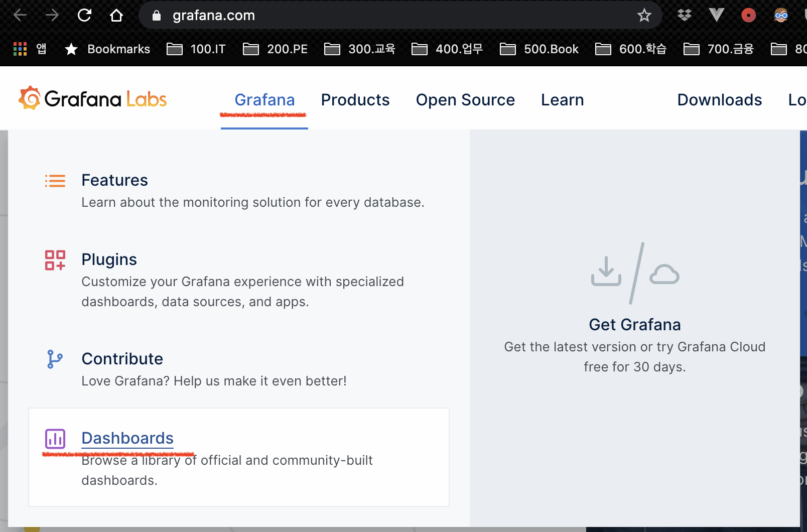The height and width of the screenshot is (532, 807).
Task: Click "Browse a library of official" description
Action: click(227, 470)
